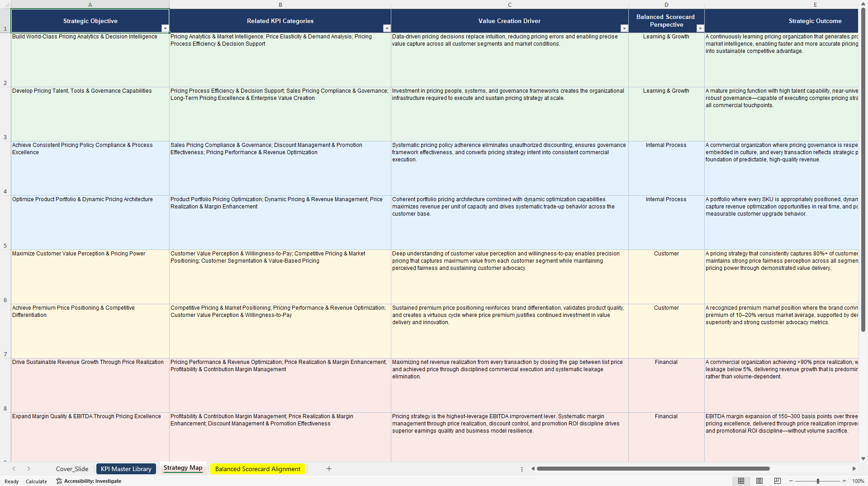868x486 pixels.
Task: Click the horizontal scroll right arrow
Action: [854, 469]
